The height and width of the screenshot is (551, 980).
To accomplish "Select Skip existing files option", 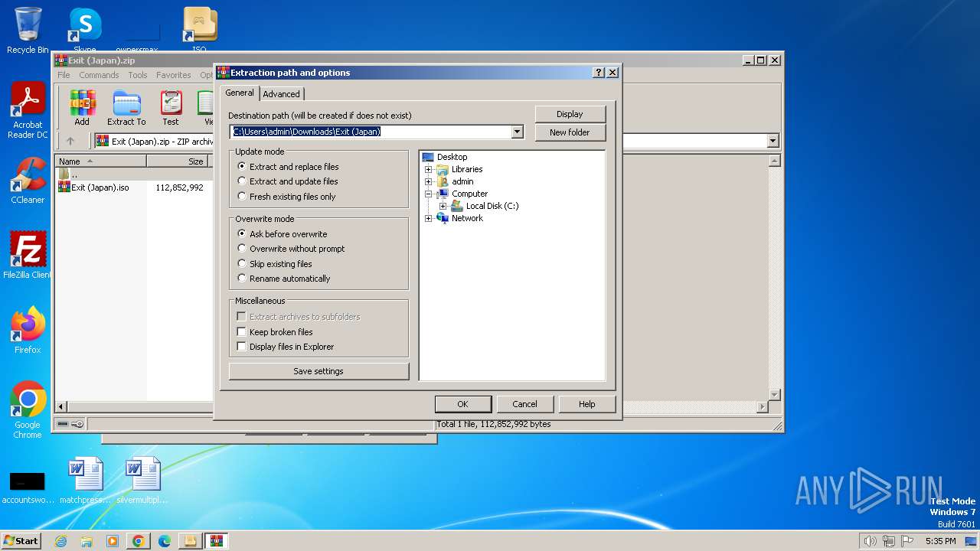I will coord(275,264).
